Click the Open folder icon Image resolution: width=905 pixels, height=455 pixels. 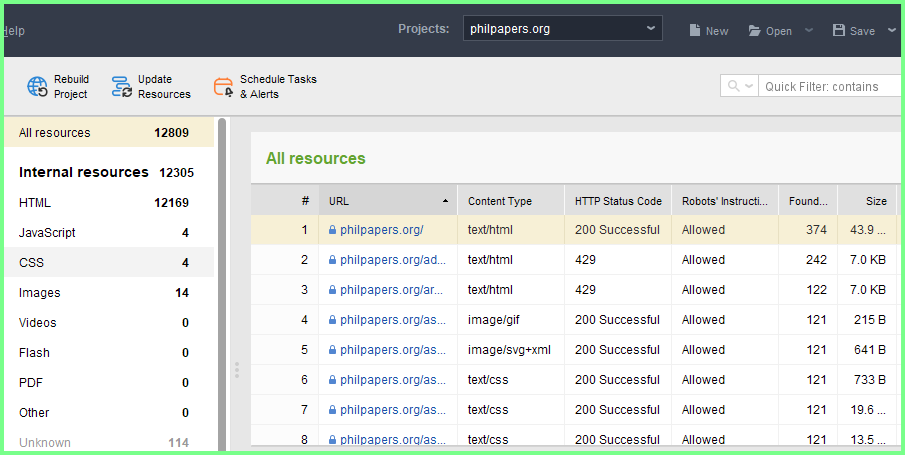point(755,31)
